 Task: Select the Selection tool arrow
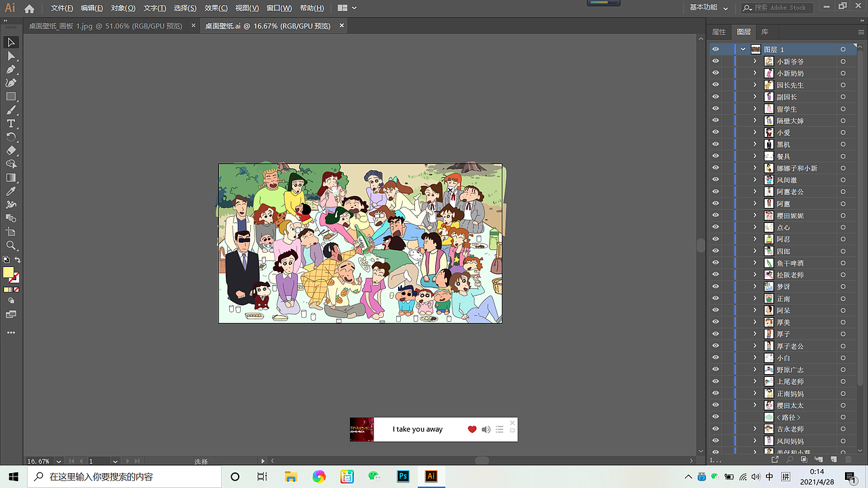tap(11, 42)
